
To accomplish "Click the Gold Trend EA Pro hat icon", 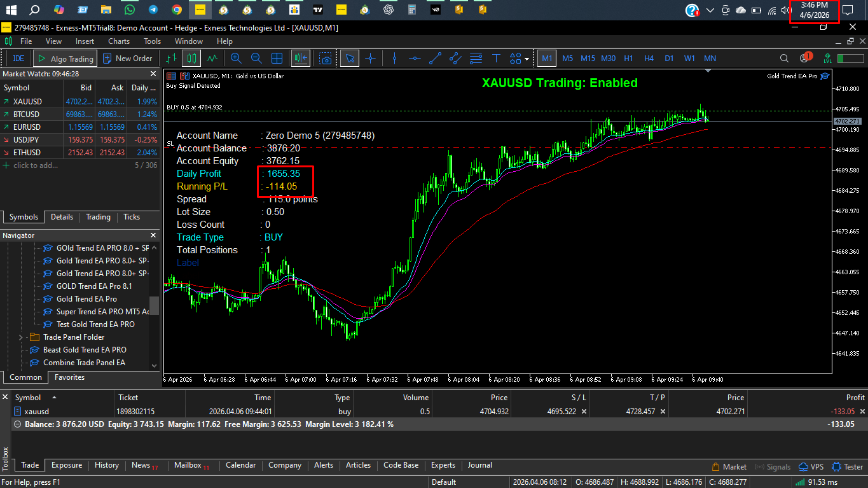I will click(x=825, y=76).
